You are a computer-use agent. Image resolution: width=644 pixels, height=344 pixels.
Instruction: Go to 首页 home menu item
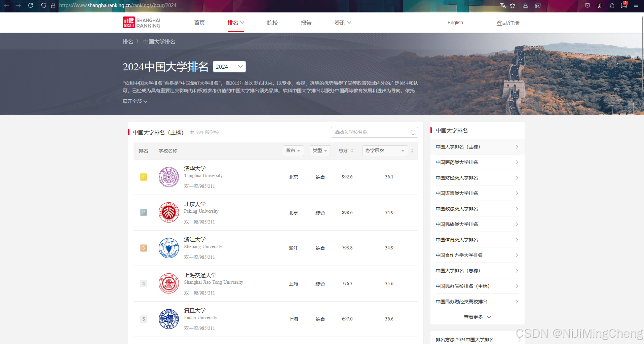[199, 23]
